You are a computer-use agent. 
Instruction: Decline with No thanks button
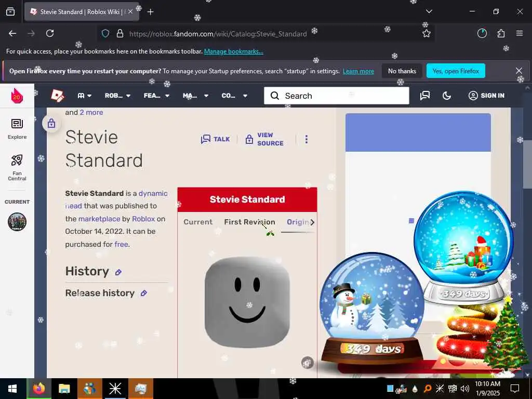(402, 71)
